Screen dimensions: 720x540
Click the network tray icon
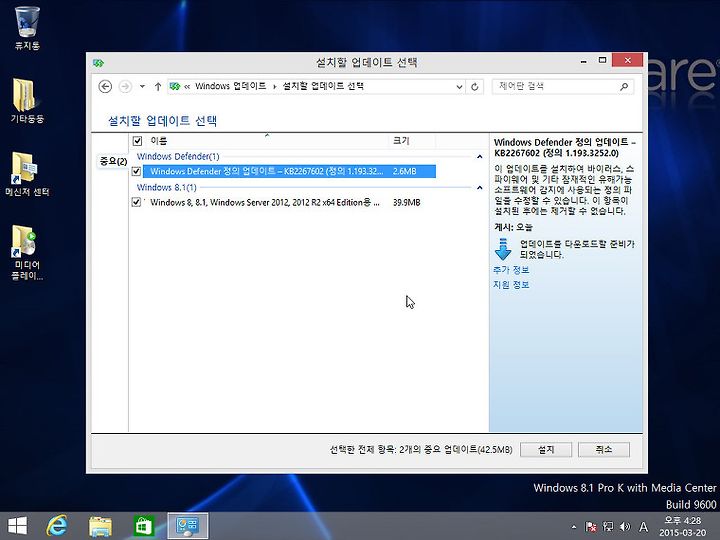click(608, 527)
